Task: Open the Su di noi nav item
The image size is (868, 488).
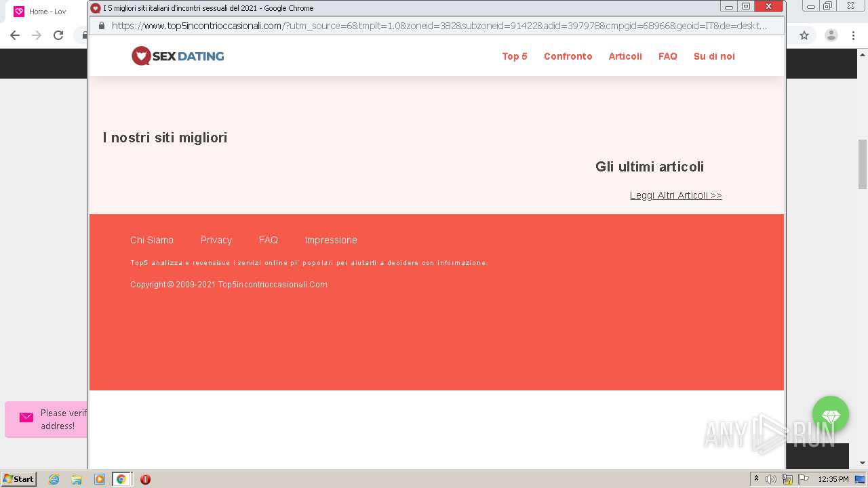Action: pyautogui.click(x=714, y=56)
